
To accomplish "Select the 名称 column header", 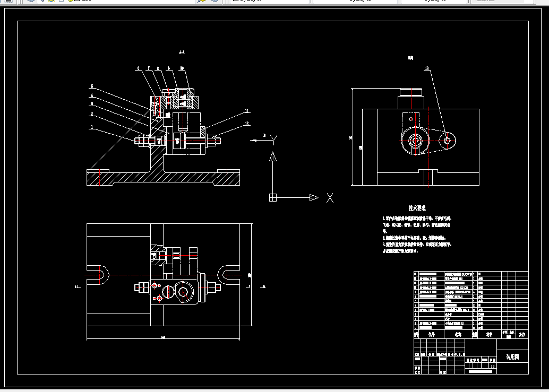I will pos(458,334).
